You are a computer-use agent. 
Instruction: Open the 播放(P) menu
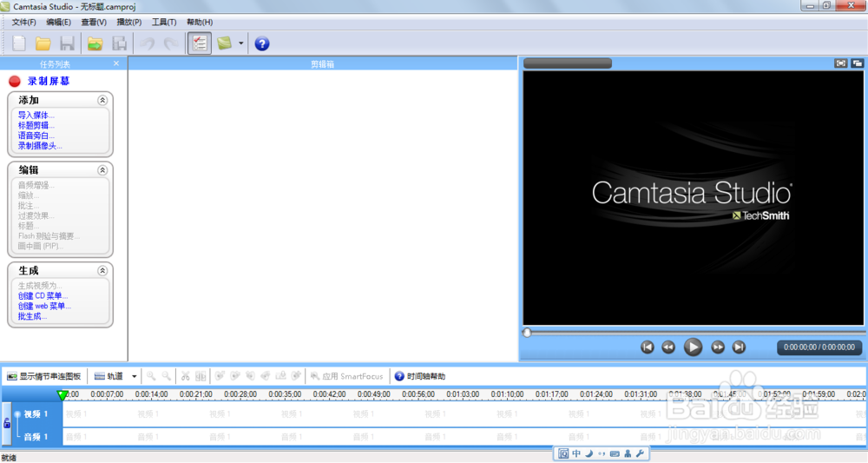tap(129, 23)
